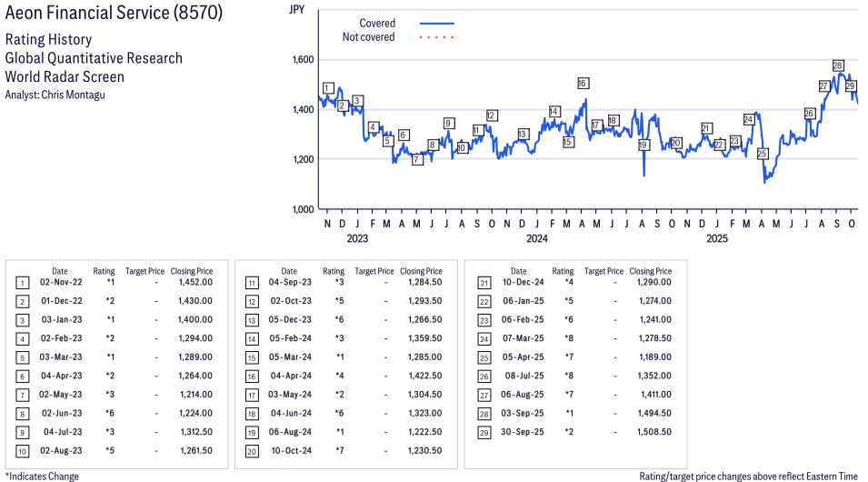The image size is (868, 482).
Task: Click the Aeon Financial Service (8570) title
Action: [114, 14]
